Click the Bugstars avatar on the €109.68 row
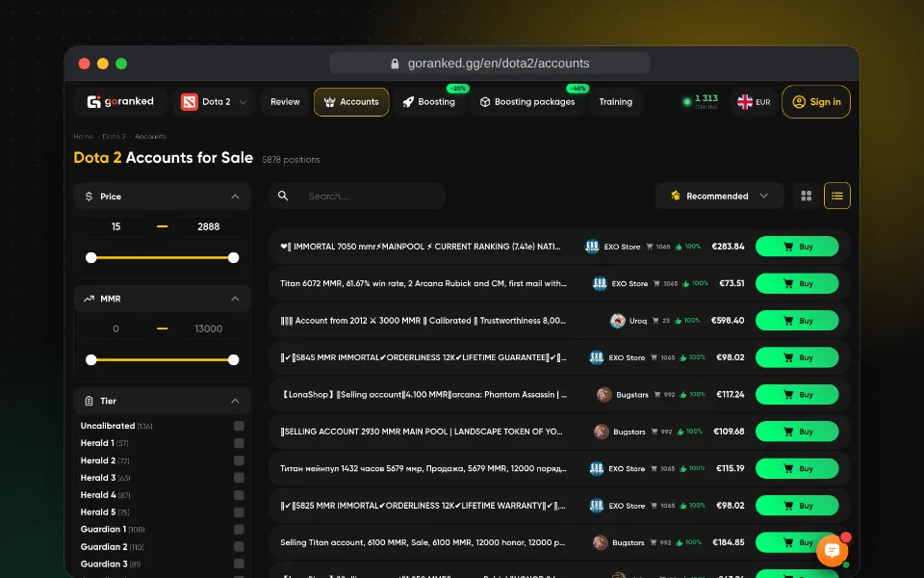Screen dimensions: 924x578 pos(601,432)
